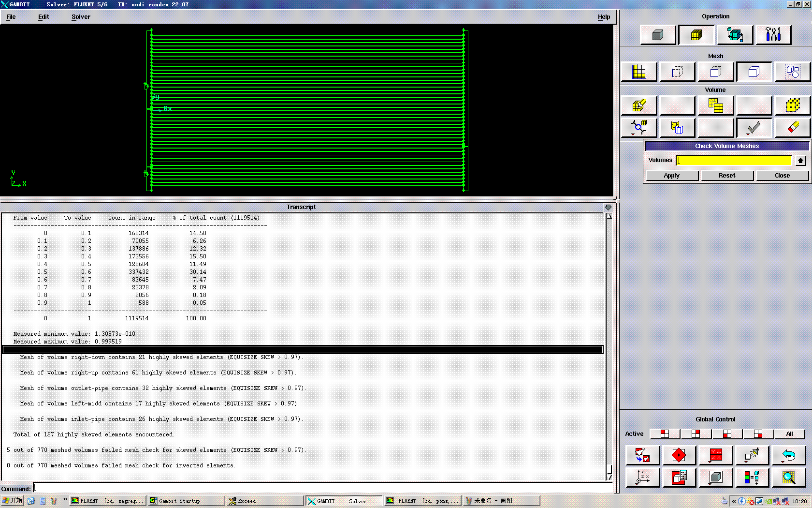The image size is (812, 508).
Task: Click the Fit to Window red diamond icon
Action: point(678,455)
